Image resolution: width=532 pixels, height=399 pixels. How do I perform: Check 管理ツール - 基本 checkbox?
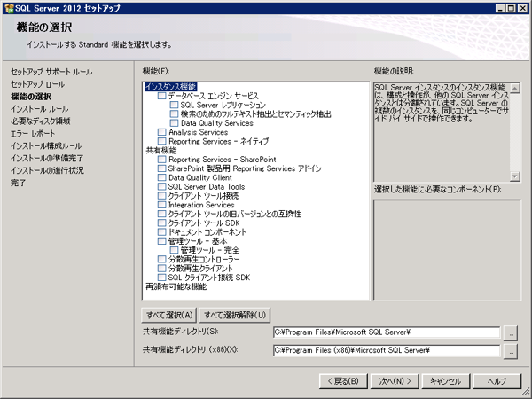pyautogui.click(x=162, y=241)
